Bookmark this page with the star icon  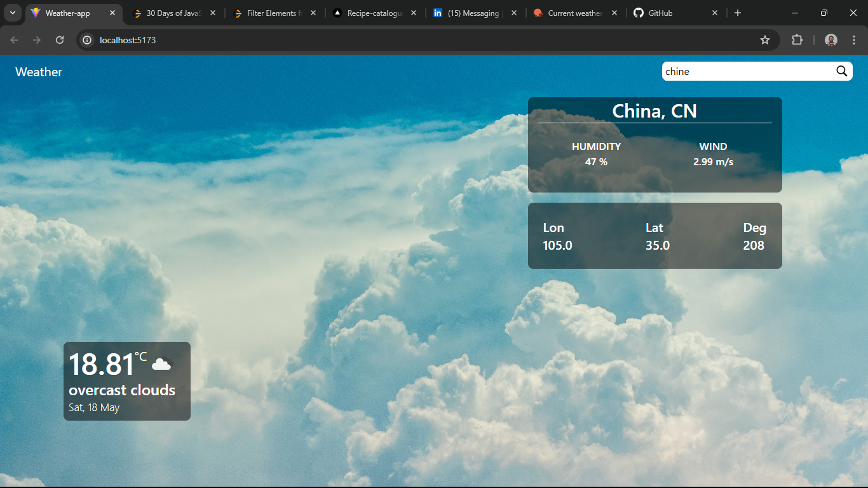pos(765,40)
